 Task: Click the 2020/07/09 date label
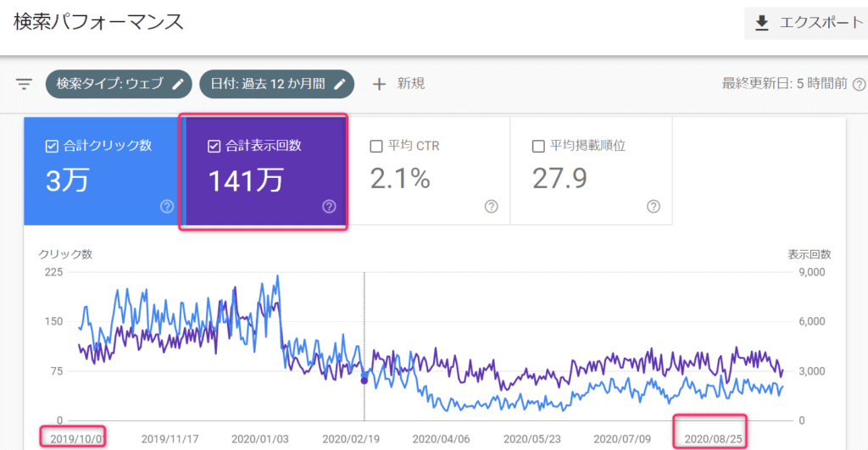tap(622, 439)
